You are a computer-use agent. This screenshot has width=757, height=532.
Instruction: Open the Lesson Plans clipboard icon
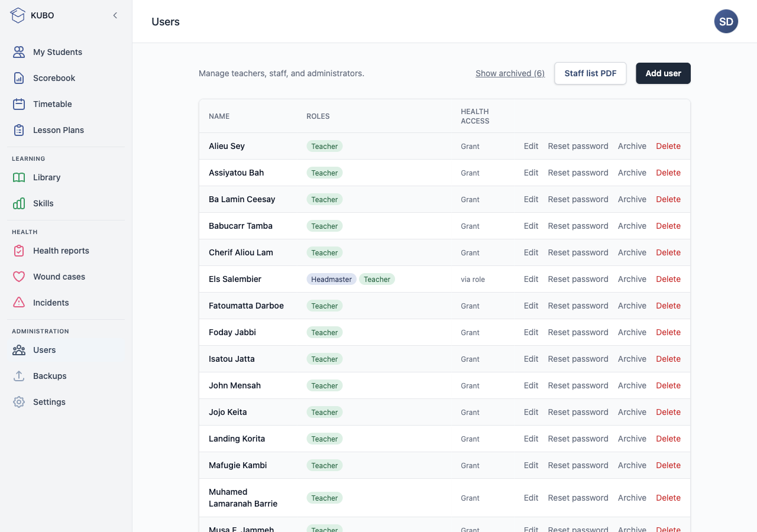tap(19, 130)
